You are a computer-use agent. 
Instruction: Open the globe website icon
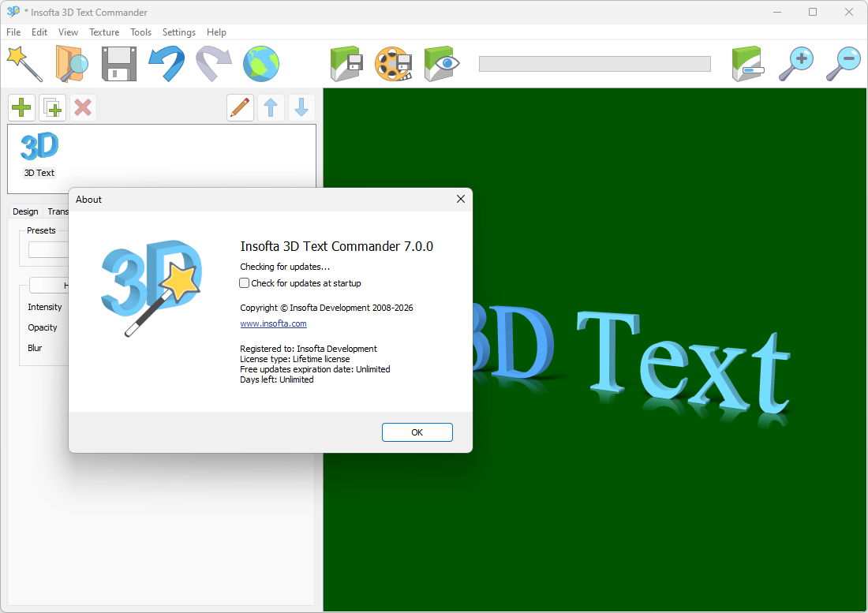pyautogui.click(x=260, y=64)
